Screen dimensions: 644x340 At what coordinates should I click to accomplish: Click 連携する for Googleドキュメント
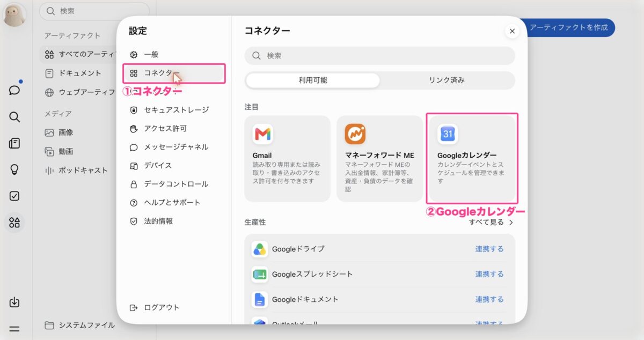pos(489,299)
